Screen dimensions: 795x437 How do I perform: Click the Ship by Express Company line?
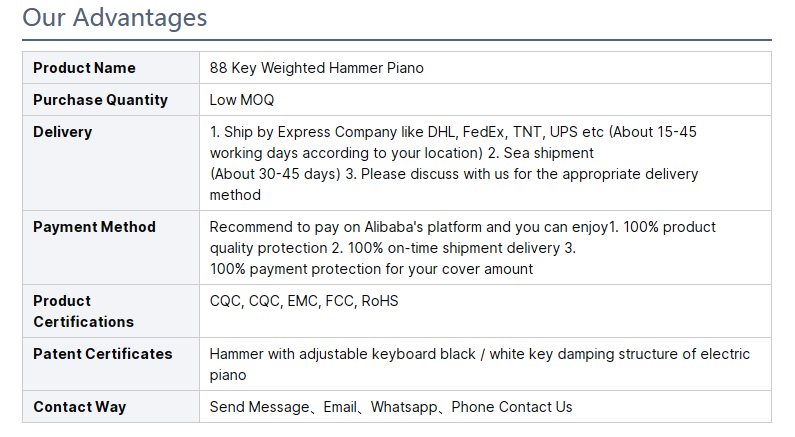(453, 132)
